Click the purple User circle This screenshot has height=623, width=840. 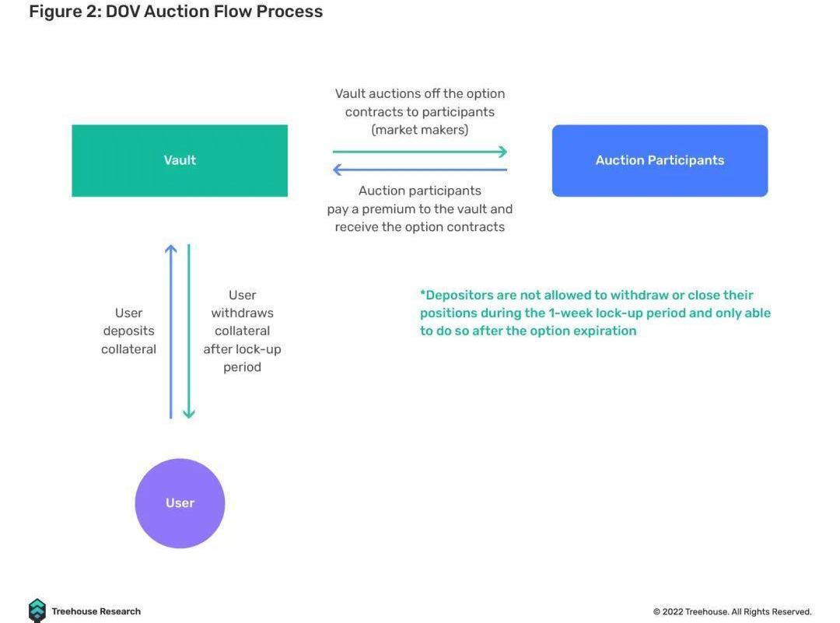pyautogui.click(x=180, y=503)
